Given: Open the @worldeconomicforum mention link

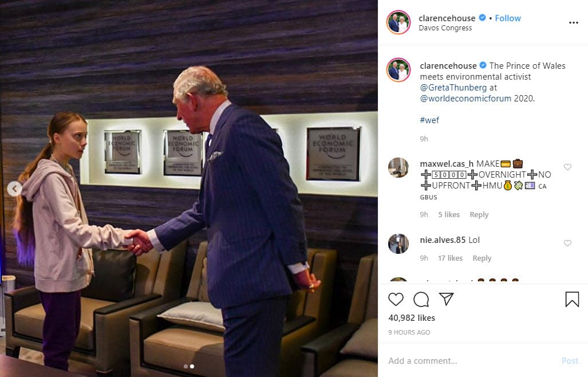Looking at the screenshot, I should (465, 99).
